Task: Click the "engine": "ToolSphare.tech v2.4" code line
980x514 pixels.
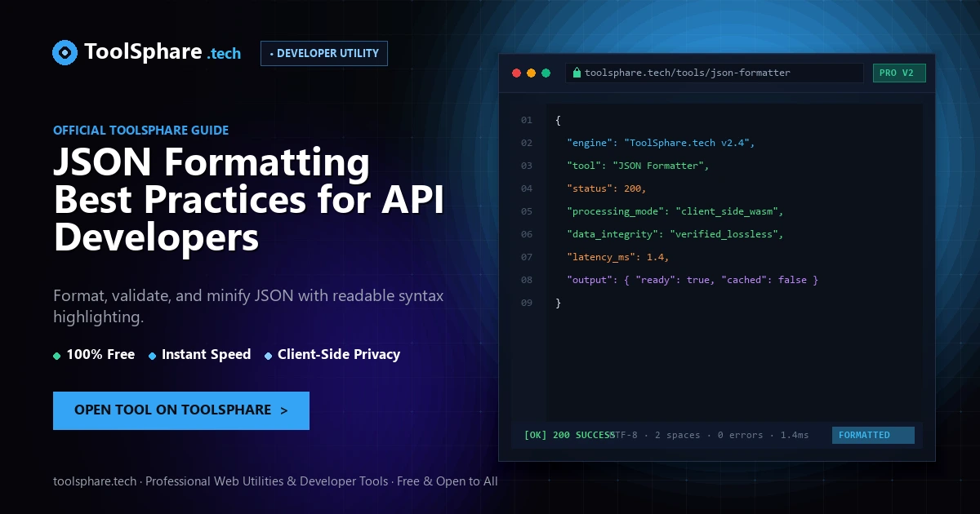Action: pos(661,143)
